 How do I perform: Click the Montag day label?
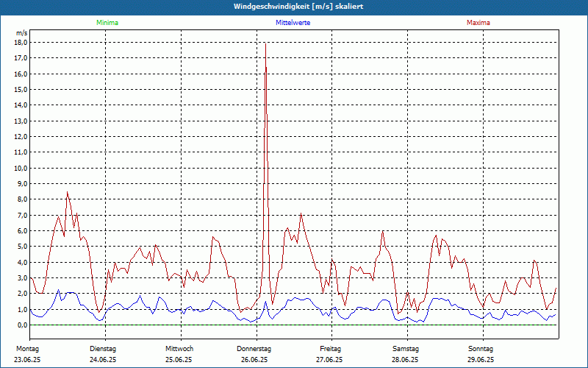[x=27, y=349]
